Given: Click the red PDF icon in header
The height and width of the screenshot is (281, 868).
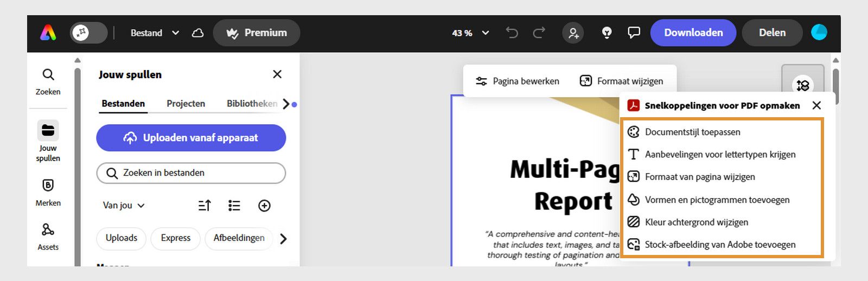Looking at the screenshot, I should (x=633, y=105).
